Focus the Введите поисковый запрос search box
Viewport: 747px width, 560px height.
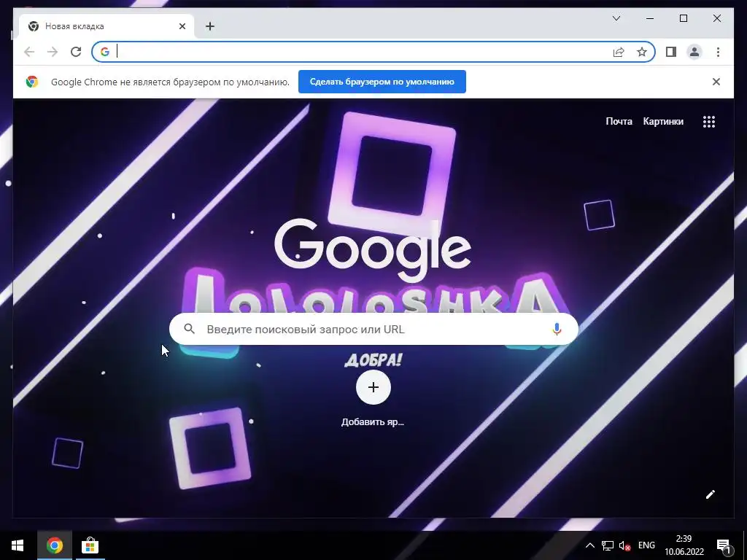(373, 329)
